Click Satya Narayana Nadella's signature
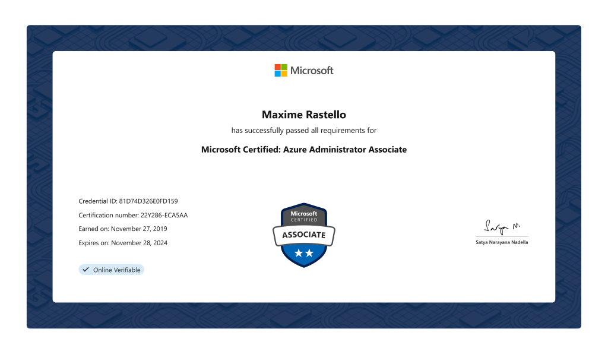 pyautogui.click(x=501, y=227)
